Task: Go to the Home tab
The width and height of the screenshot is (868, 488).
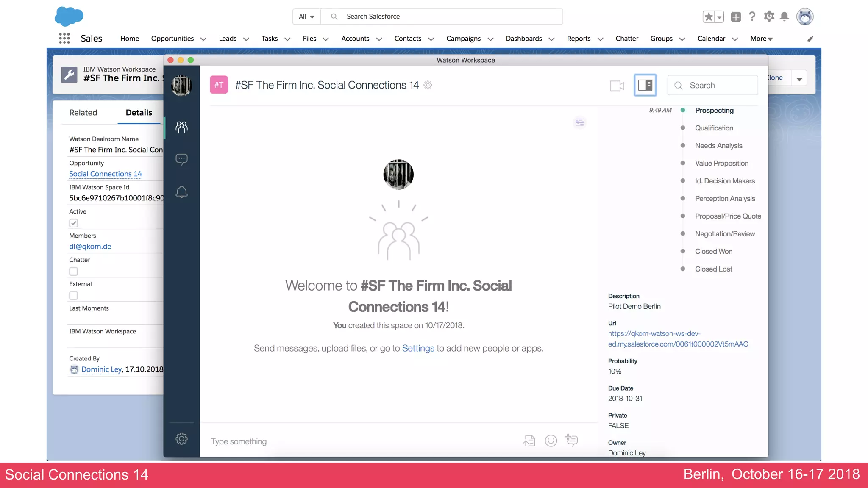Action: (130, 39)
